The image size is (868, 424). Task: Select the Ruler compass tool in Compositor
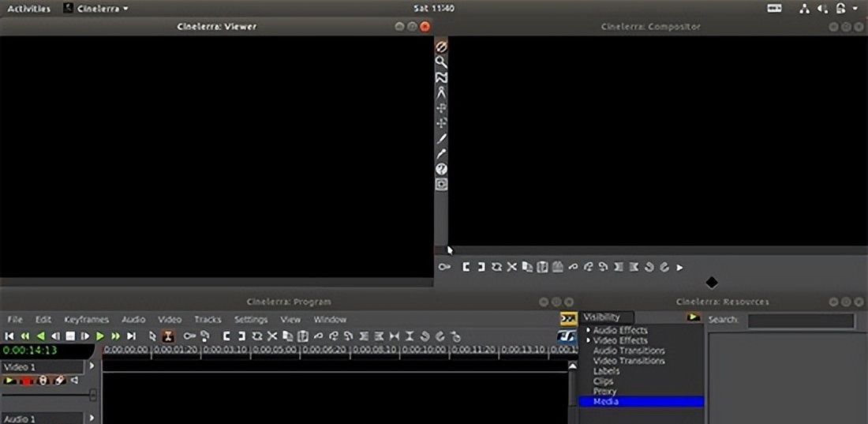(441, 92)
